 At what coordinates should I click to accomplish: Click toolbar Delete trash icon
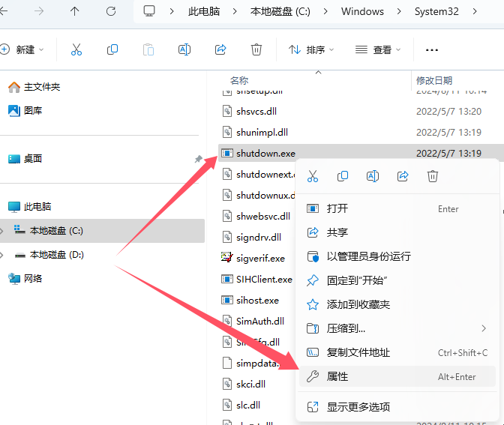tap(256, 49)
